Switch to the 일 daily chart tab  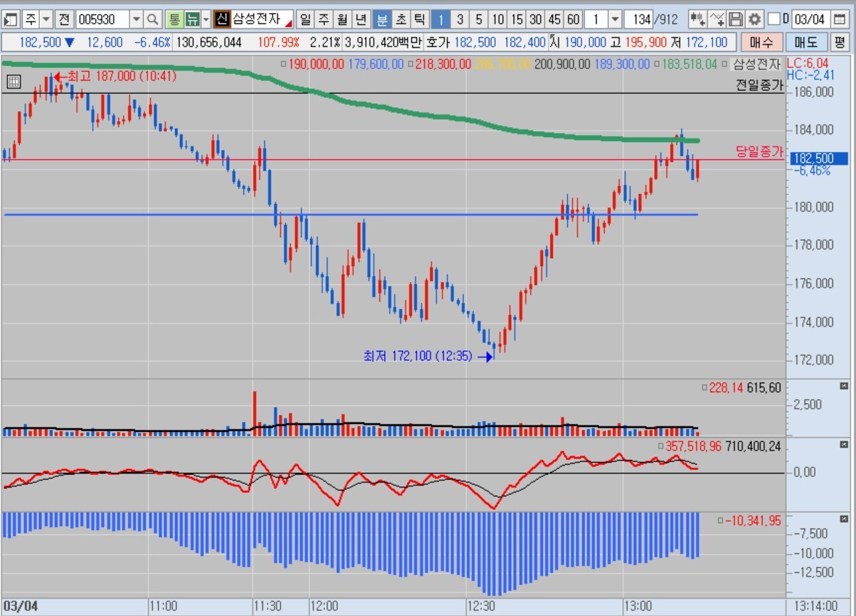[305, 19]
